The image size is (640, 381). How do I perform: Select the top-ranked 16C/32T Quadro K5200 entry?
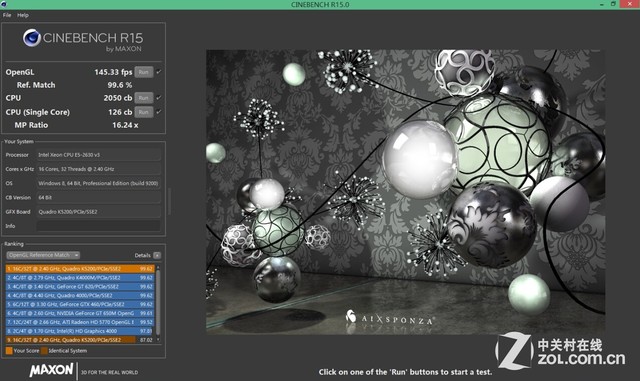pyautogui.click(x=80, y=269)
